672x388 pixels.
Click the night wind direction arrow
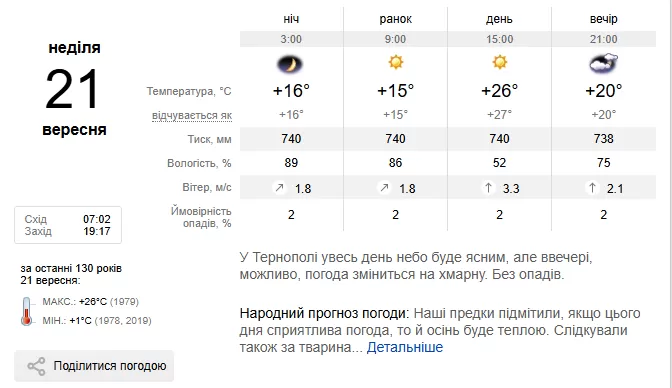[279, 188]
